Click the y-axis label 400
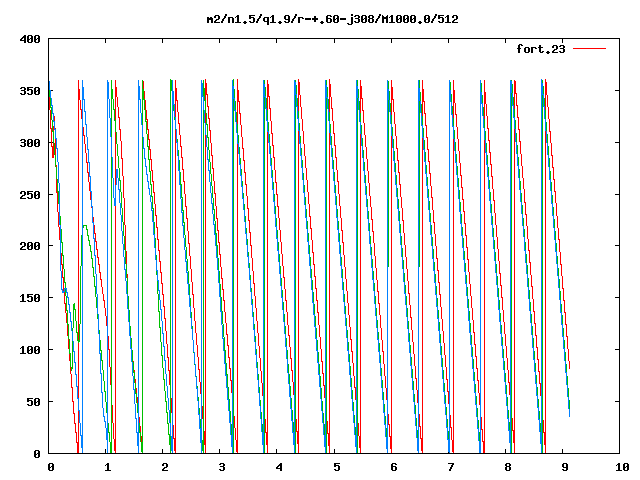 [x=30, y=39]
